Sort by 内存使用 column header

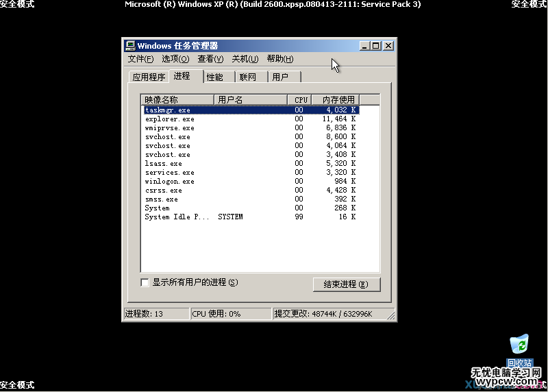click(335, 99)
